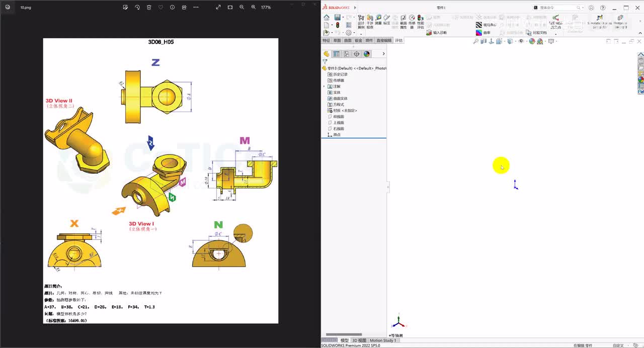Zoom in the image in Photos
The height and width of the screenshot is (348, 644).
[x=253, y=7]
